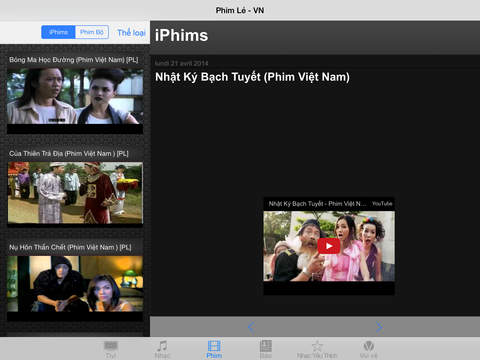Go to previous item with left arrow
This screenshot has width=480, height=360.
tap(251, 327)
